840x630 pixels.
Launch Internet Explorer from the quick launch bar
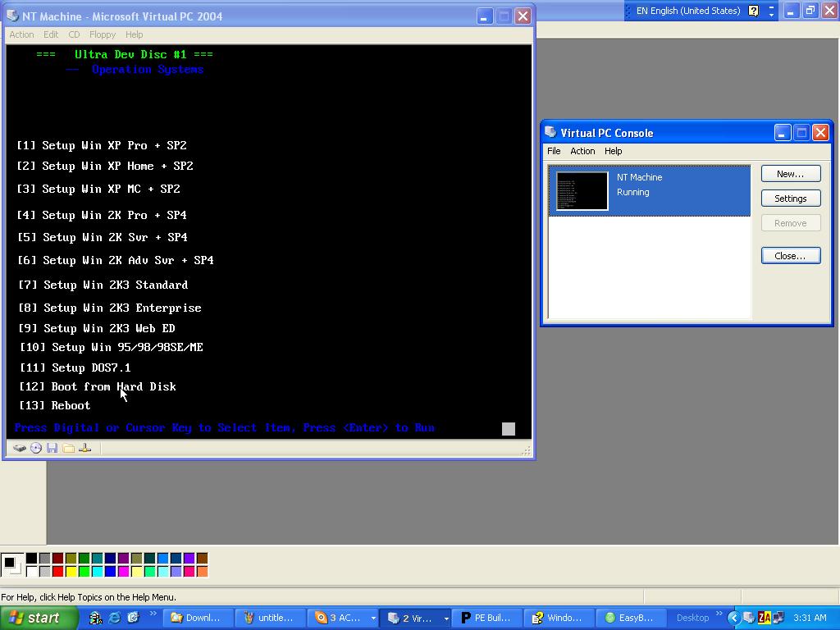(x=114, y=618)
